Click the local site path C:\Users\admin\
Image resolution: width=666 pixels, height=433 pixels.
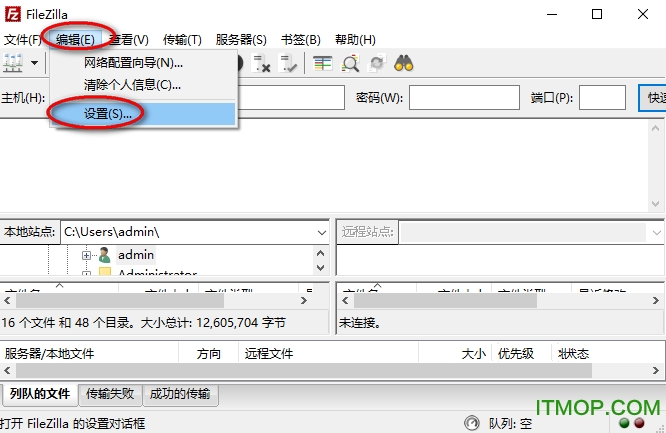click(x=112, y=232)
